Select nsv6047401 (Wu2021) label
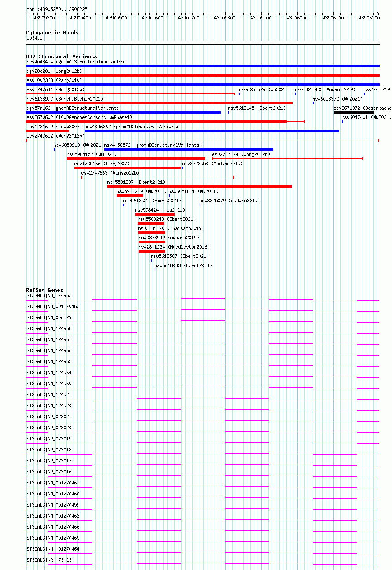 [x=366, y=117]
